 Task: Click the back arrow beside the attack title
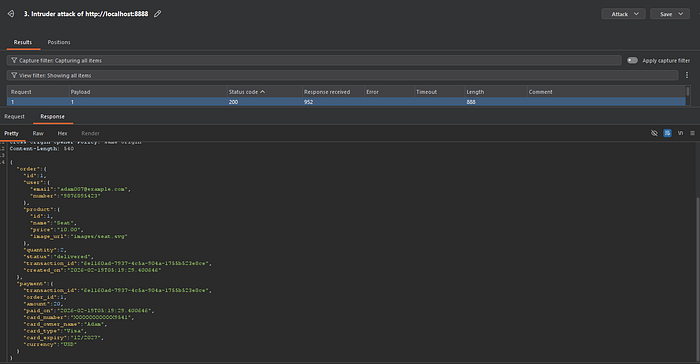pos(11,14)
